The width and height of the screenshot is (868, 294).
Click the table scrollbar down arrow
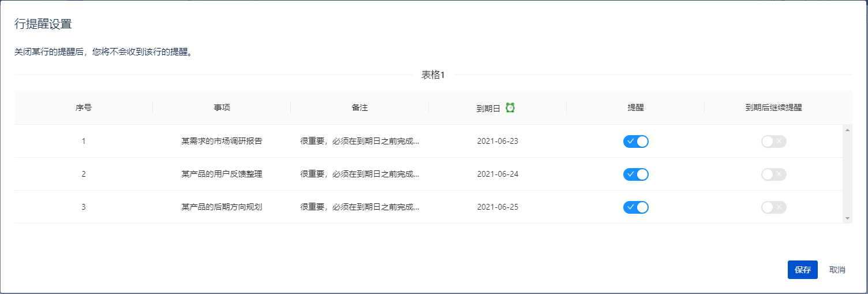pyautogui.click(x=847, y=218)
